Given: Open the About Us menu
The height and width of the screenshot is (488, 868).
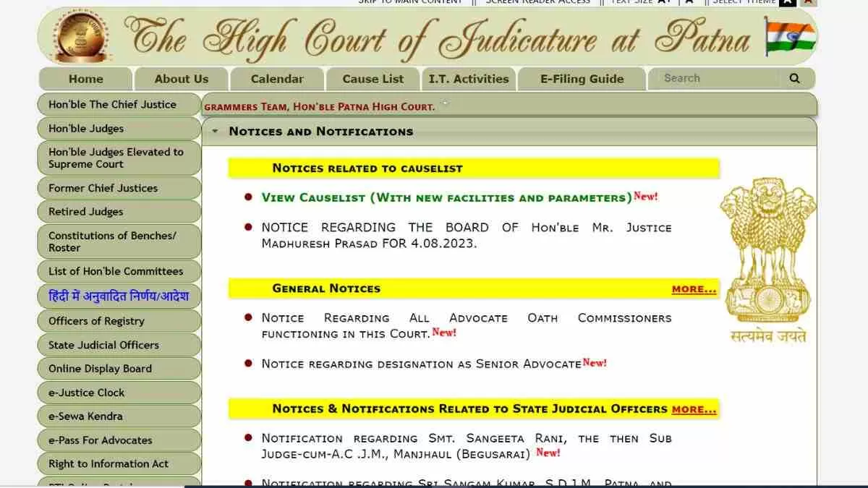Looking at the screenshot, I should [182, 79].
